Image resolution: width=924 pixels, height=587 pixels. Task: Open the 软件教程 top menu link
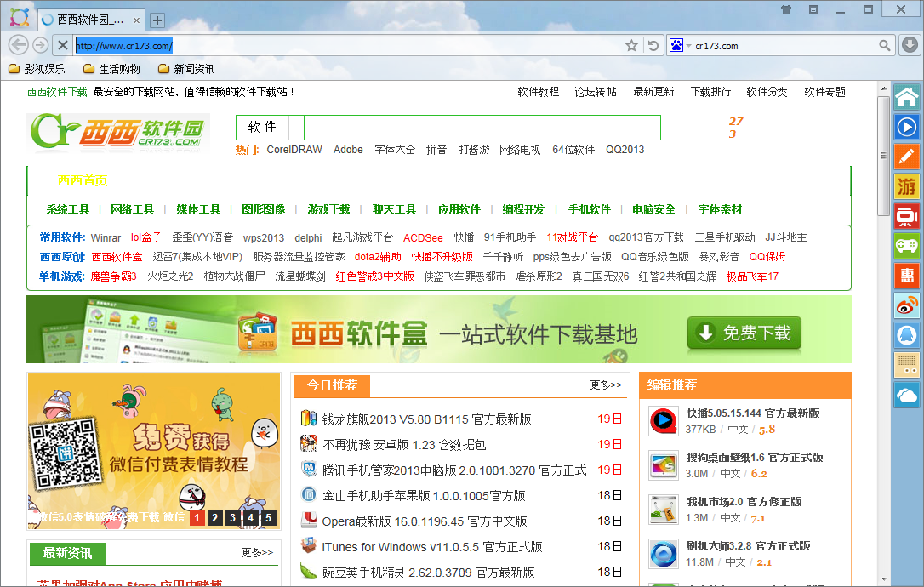click(x=538, y=92)
